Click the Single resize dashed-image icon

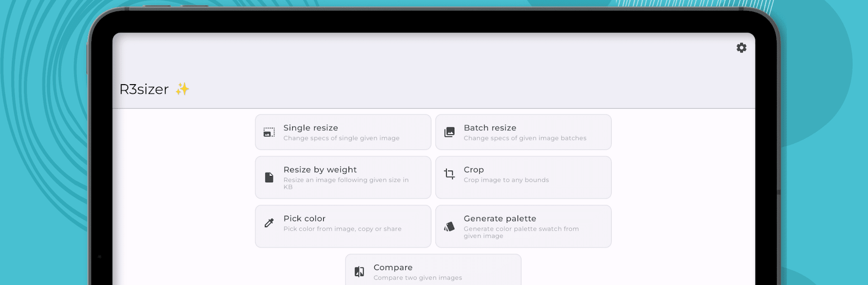269,132
